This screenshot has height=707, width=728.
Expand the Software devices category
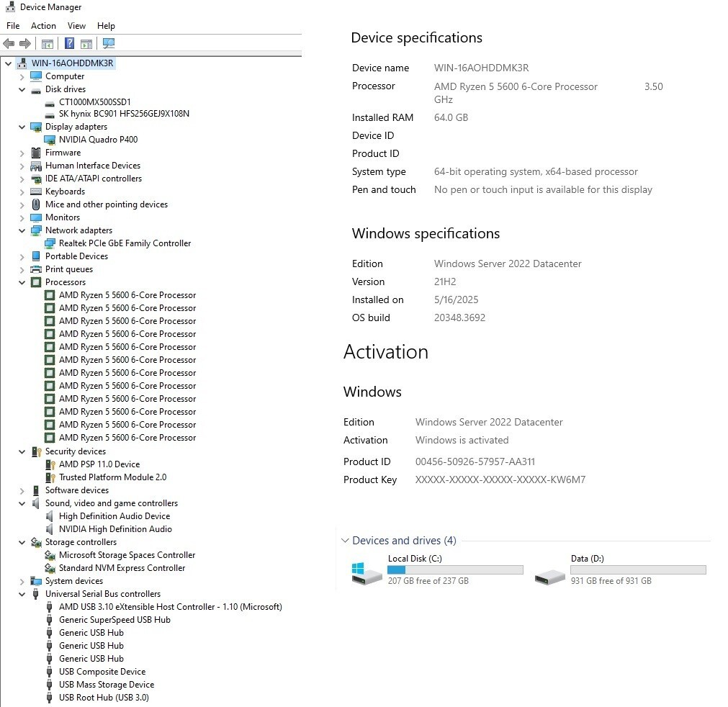[22, 491]
